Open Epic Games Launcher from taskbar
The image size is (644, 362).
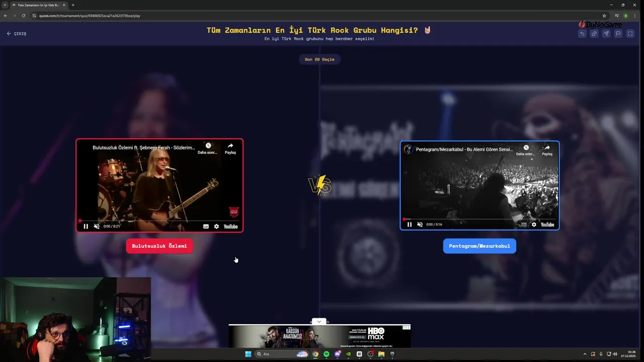392,354
